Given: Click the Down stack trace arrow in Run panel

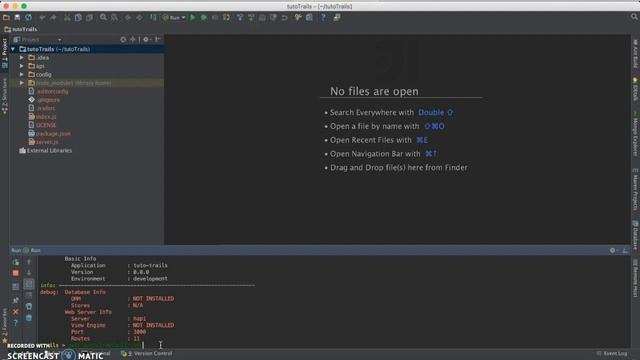Looking at the screenshot, I should [29, 273].
